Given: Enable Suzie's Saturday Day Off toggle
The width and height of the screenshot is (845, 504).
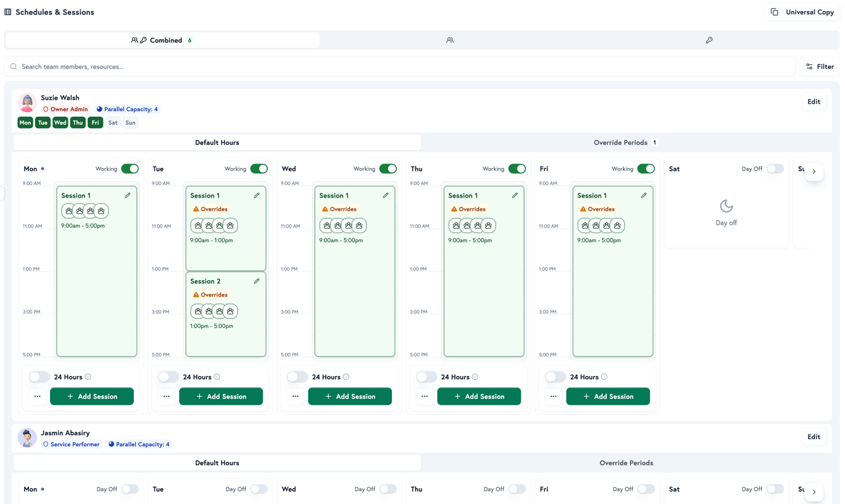Looking at the screenshot, I should pyautogui.click(x=775, y=169).
